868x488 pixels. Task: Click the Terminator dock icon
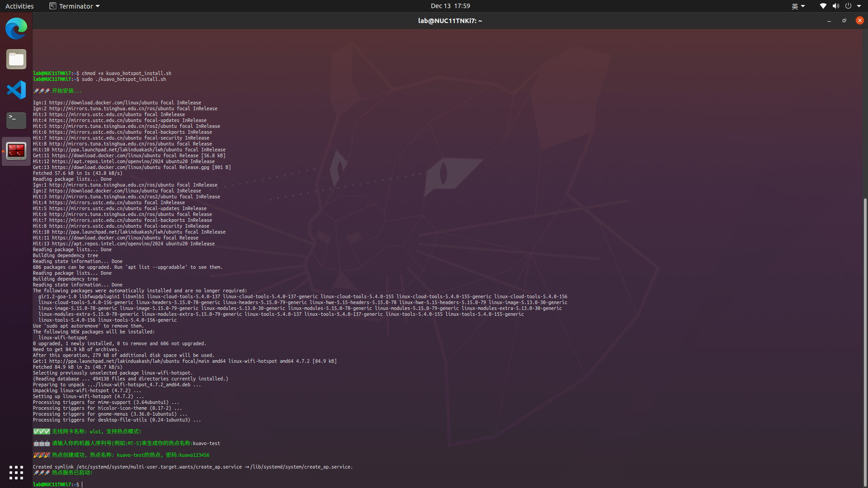pos(16,151)
